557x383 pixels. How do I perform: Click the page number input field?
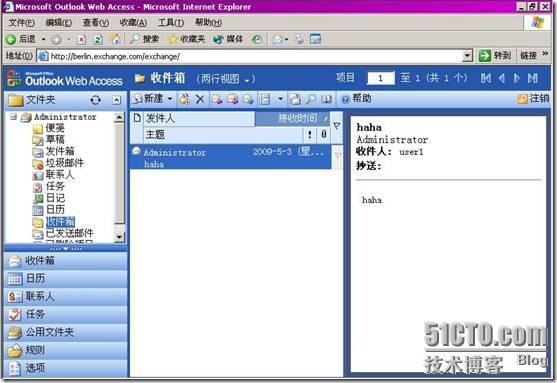[380, 78]
